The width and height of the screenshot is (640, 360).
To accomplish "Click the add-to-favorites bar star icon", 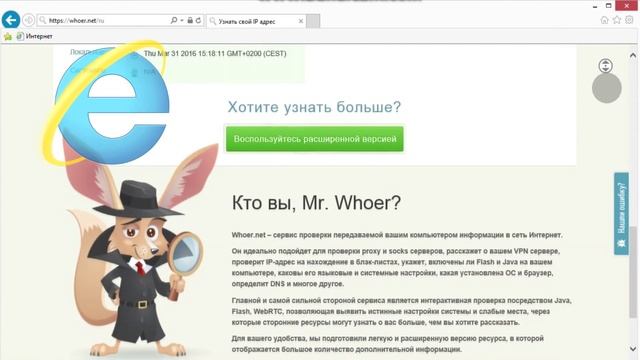I will [x=8, y=36].
